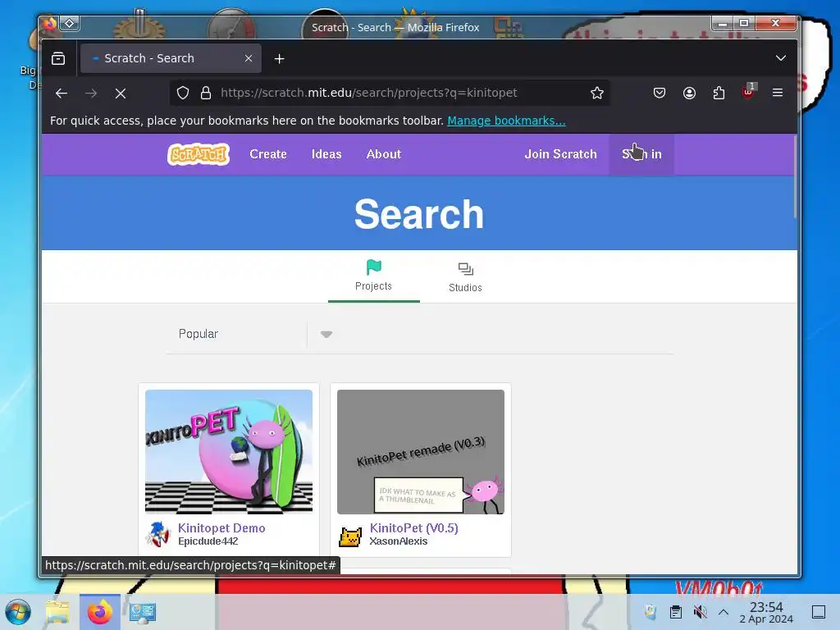Open the tracking protection shield icon

point(183,93)
